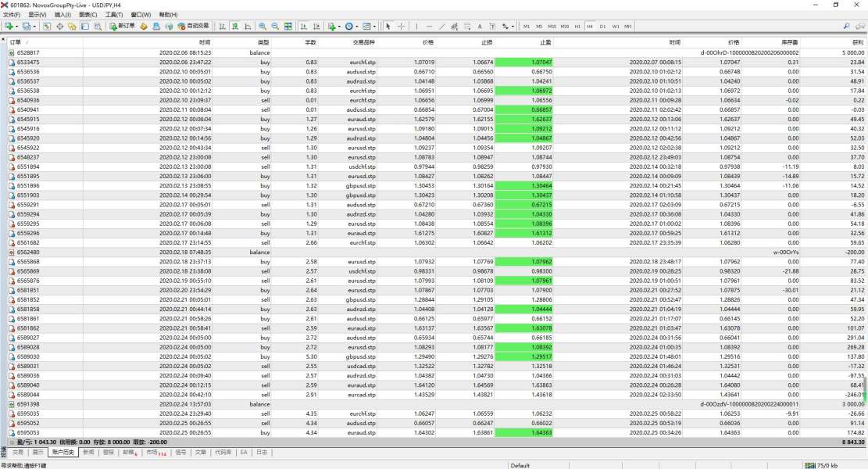Click the gold coins MetaEditor icon
This screenshot has height=469, width=868.
point(144,26)
